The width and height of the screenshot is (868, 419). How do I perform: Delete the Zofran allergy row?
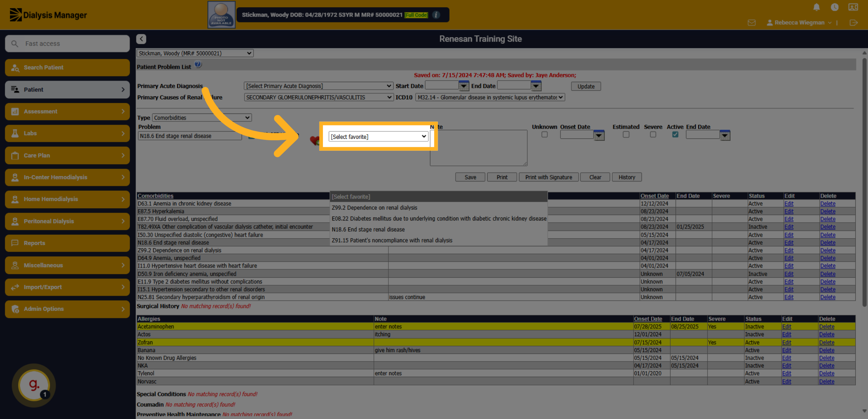click(x=826, y=342)
